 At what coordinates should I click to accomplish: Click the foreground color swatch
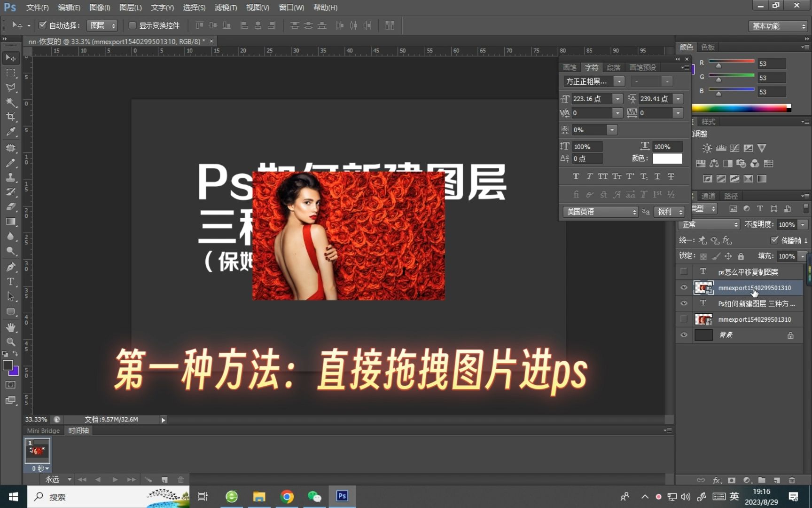[x=8, y=365]
